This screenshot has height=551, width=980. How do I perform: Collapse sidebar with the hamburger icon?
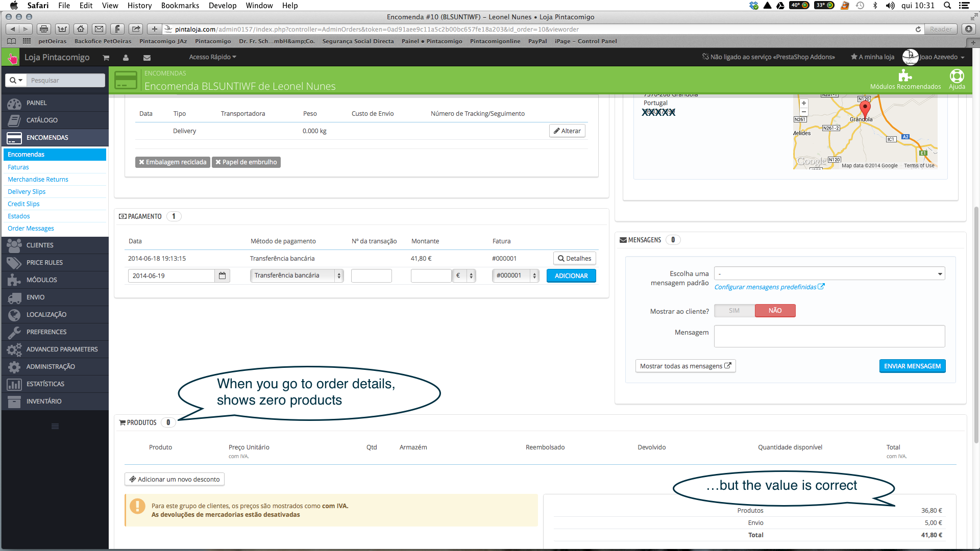pos(55,426)
